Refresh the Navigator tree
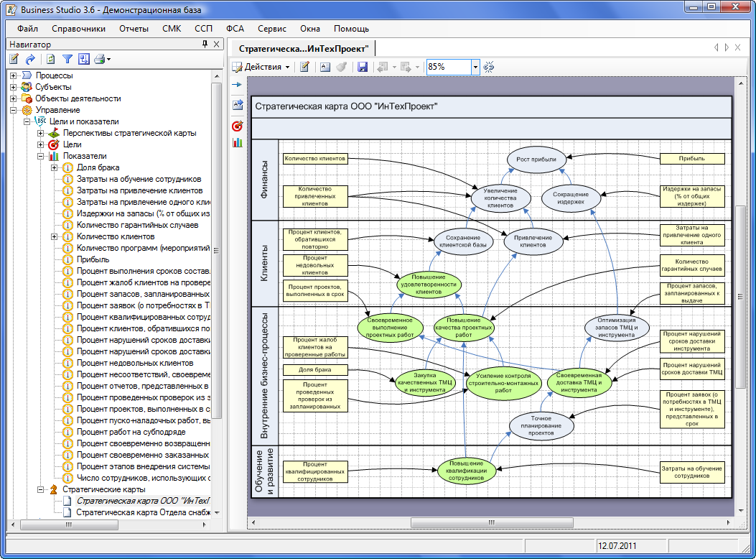756x559 pixels. (x=51, y=60)
